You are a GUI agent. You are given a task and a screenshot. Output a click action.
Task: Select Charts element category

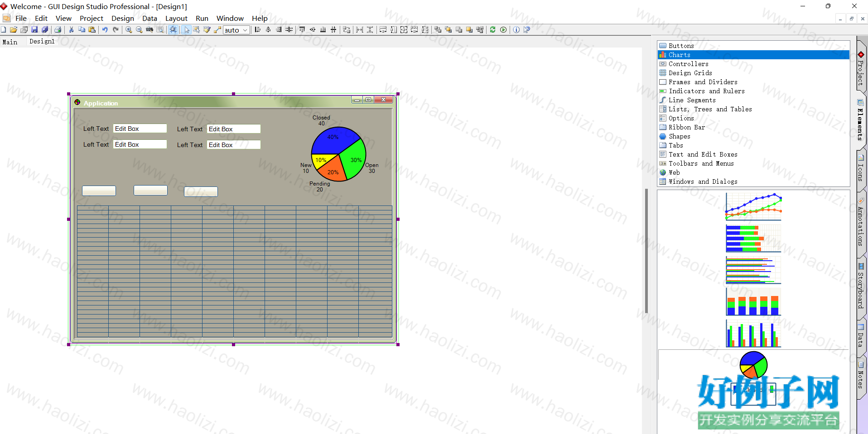753,55
